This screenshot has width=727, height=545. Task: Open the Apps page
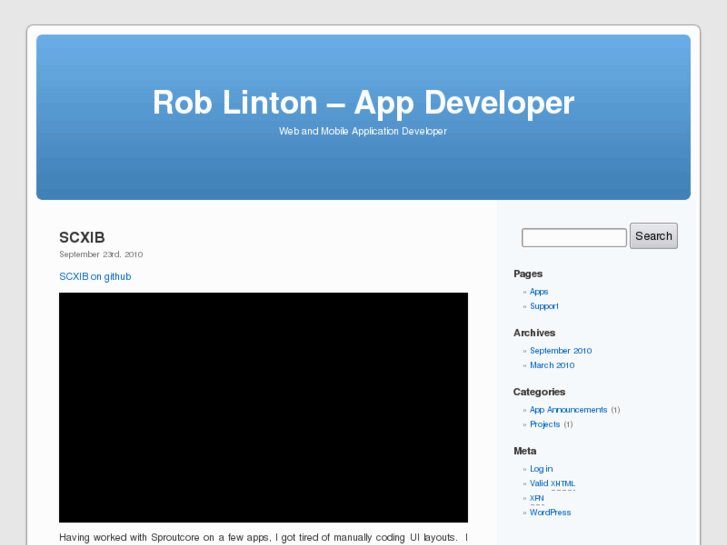tap(539, 292)
